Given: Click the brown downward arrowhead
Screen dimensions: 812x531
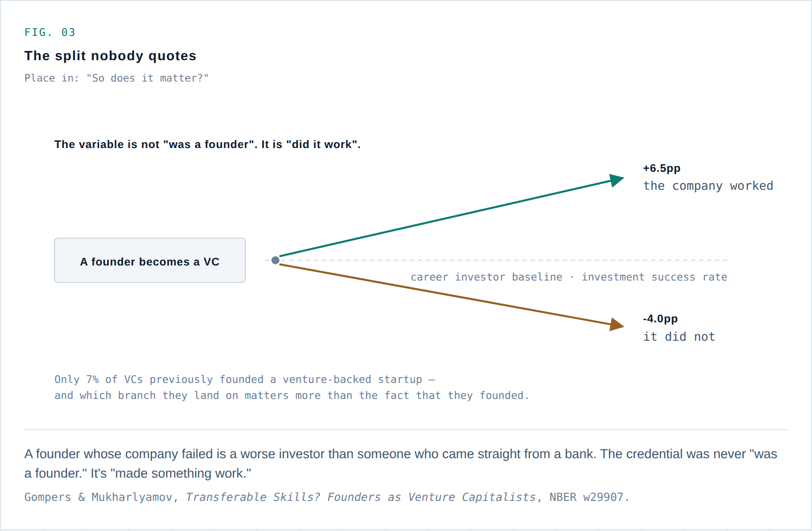Looking at the screenshot, I should 617,324.
